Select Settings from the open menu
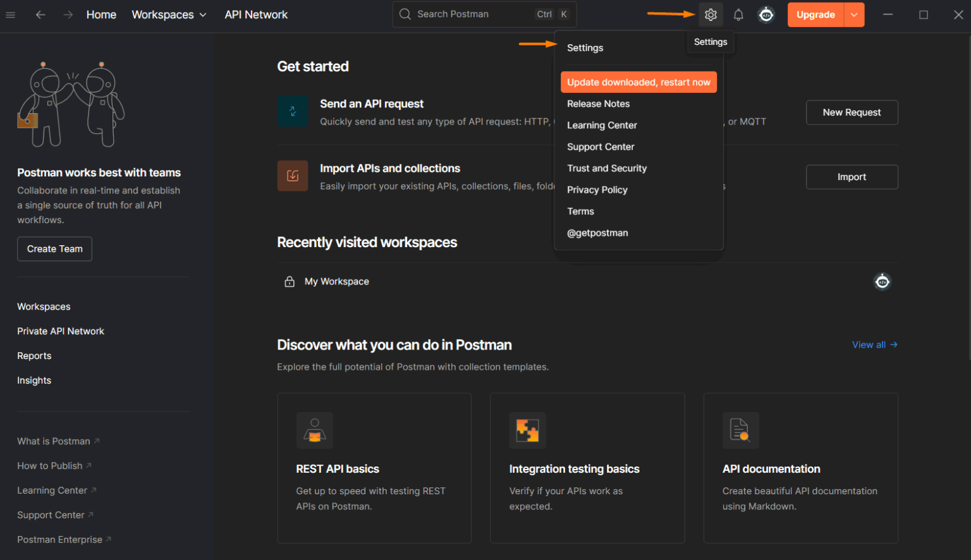 [x=585, y=47]
